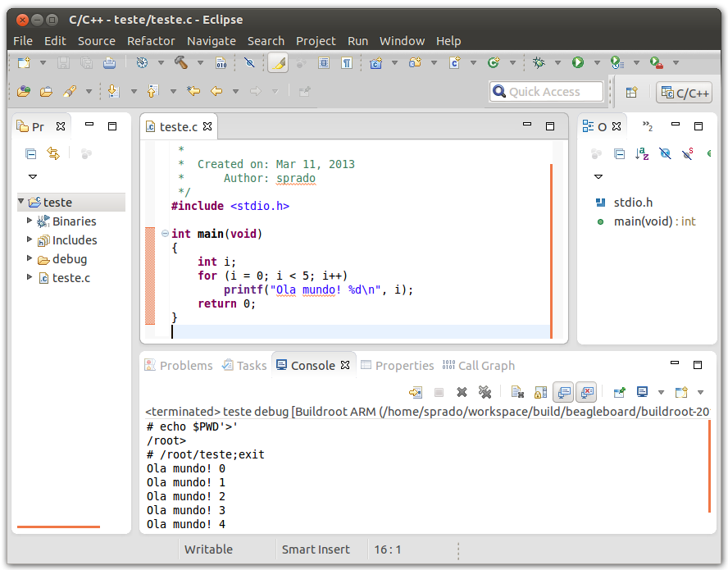Click the hammer Build icon
This screenshot has width=728, height=570.
[181, 62]
